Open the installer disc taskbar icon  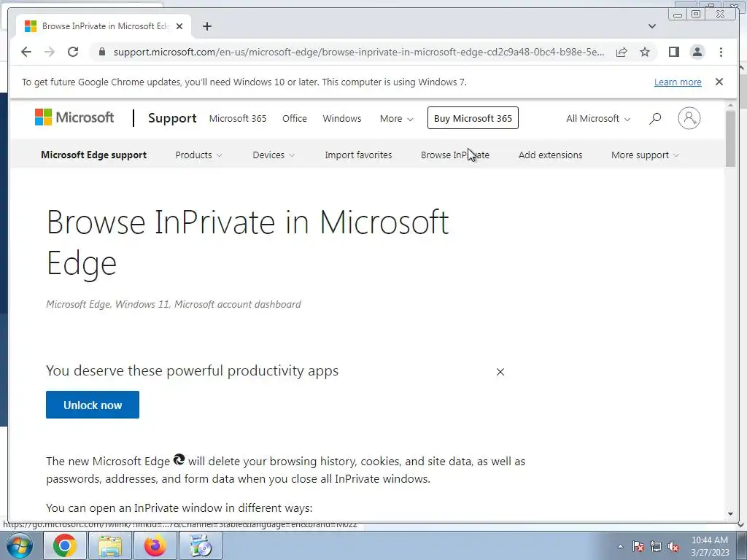[x=201, y=545]
